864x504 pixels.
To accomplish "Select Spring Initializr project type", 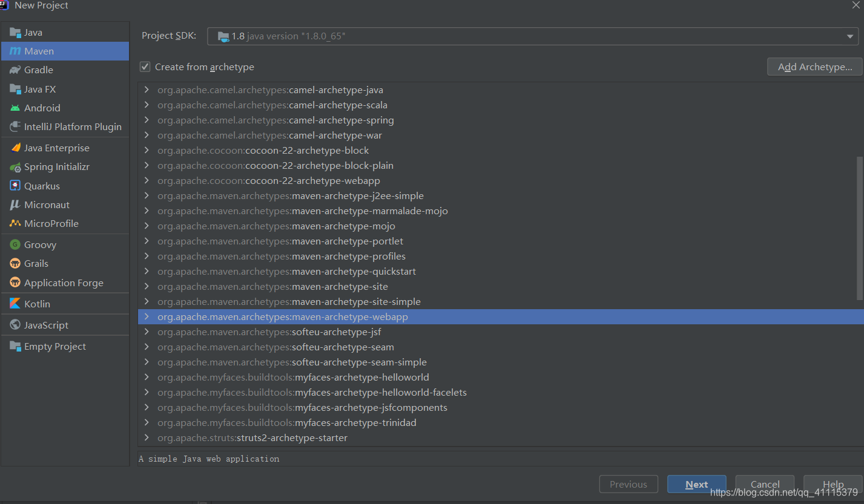I will click(65, 167).
